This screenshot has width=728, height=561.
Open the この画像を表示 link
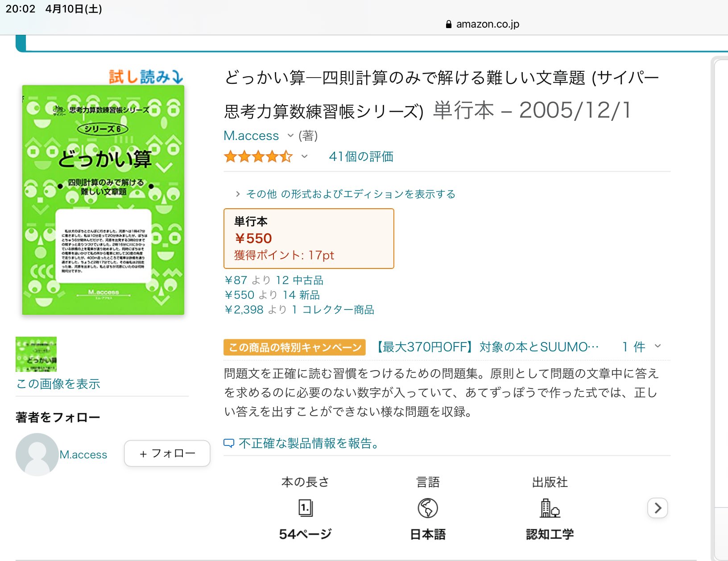(x=58, y=384)
